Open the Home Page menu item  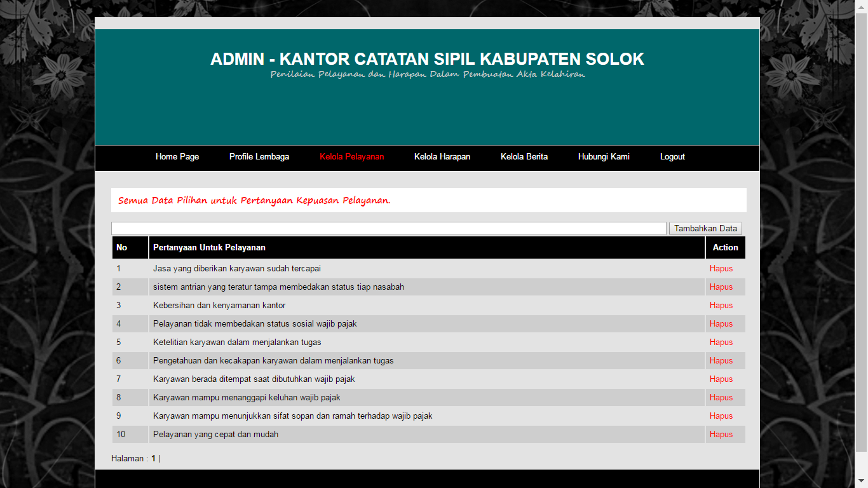click(177, 157)
